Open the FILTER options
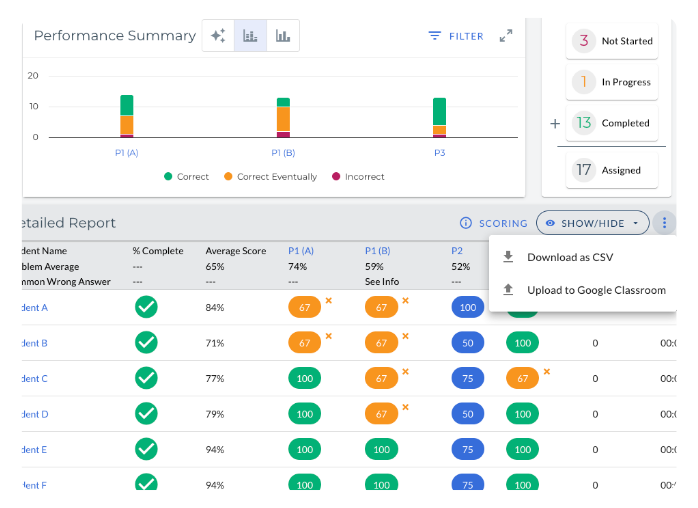Image resolution: width=698 pixels, height=508 pixels. tap(455, 36)
